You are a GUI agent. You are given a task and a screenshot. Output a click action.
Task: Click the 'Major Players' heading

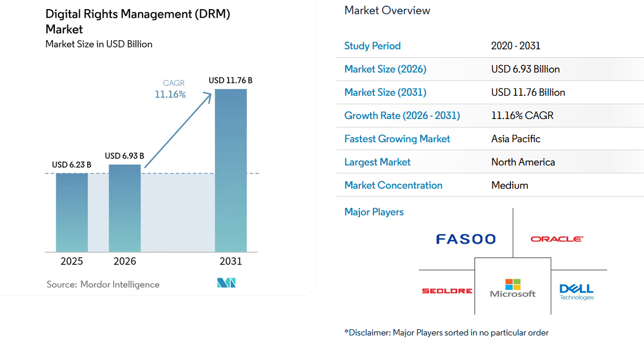(374, 212)
